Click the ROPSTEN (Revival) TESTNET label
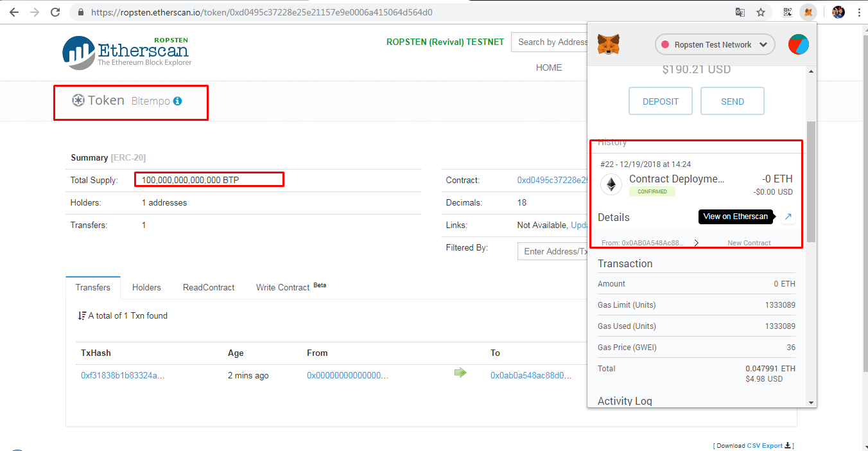This screenshot has height=451, width=868. [x=445, y=42]
